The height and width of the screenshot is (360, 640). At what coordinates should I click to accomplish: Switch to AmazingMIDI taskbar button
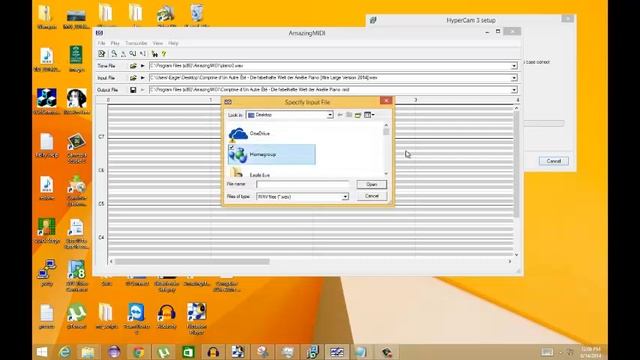(x=337, y=352)
